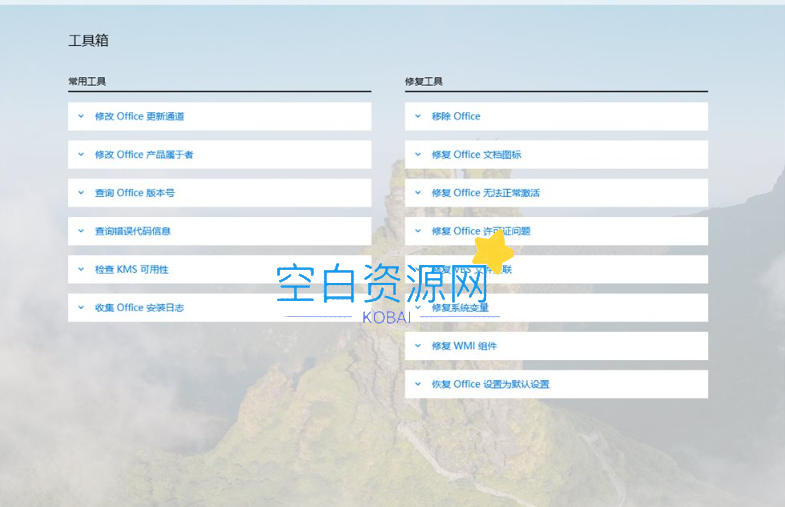Expand the 修改 Office 产品属于者 chevron
785x507 pixels.
click(81, 155)
